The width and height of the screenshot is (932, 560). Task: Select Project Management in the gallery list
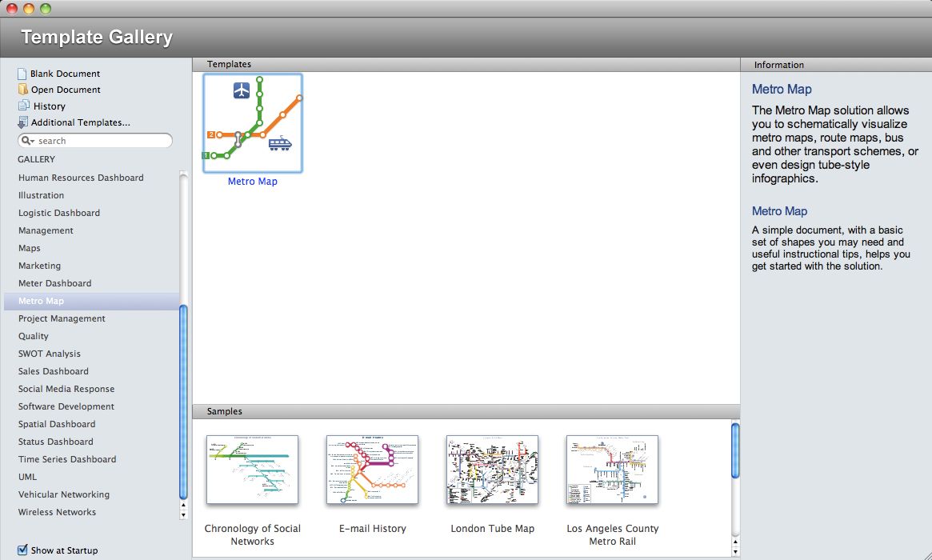(62, 318)
